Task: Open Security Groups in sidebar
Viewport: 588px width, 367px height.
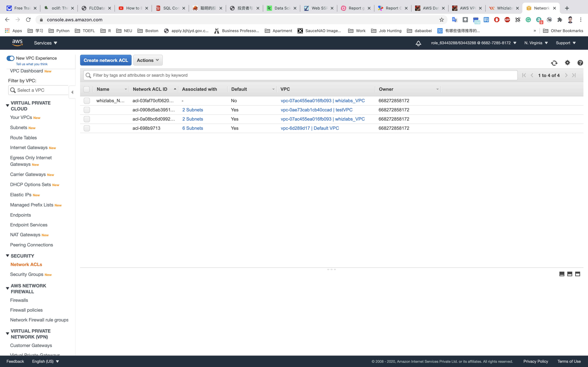Action: (27, 274)
